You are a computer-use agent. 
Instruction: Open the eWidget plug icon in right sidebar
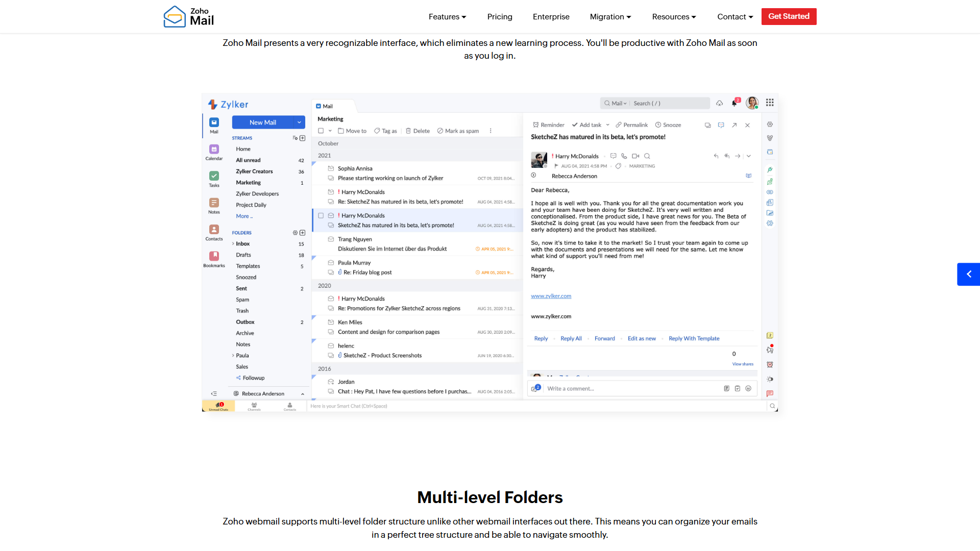pyautogui.click(x=770, y=169)
